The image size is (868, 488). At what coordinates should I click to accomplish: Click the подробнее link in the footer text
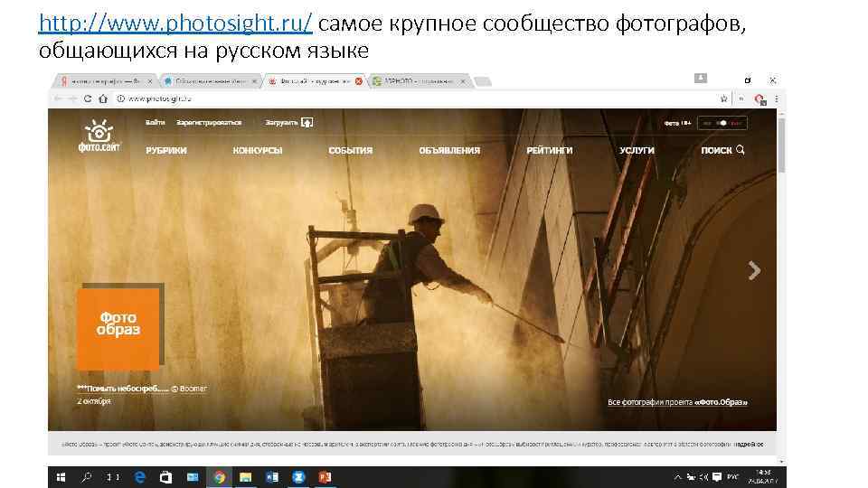coord(750,445)
